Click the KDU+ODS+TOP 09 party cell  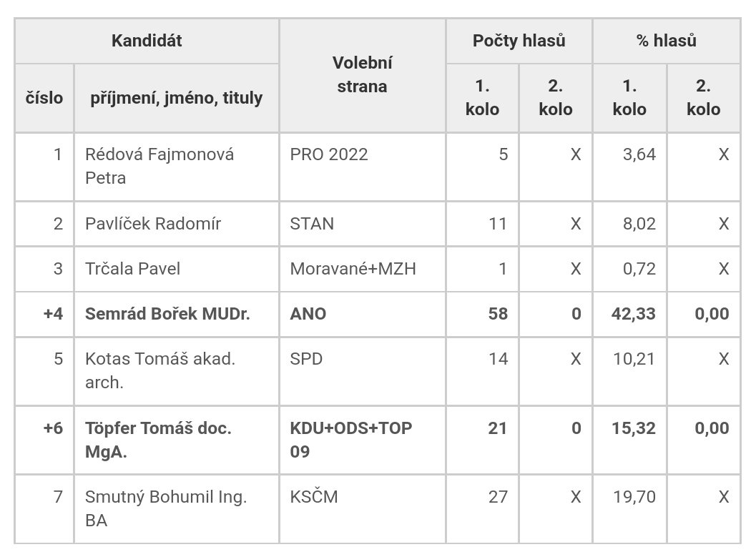click(350, 440)
